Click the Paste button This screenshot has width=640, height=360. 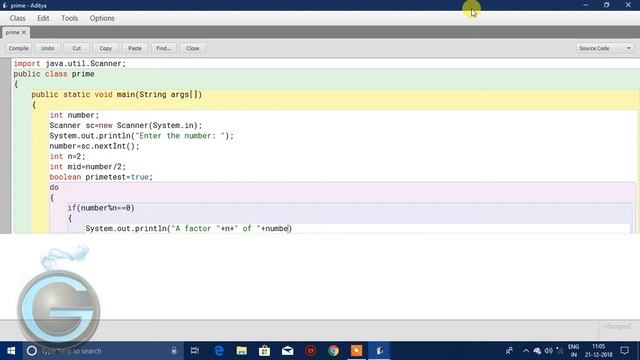coord(135,48)
